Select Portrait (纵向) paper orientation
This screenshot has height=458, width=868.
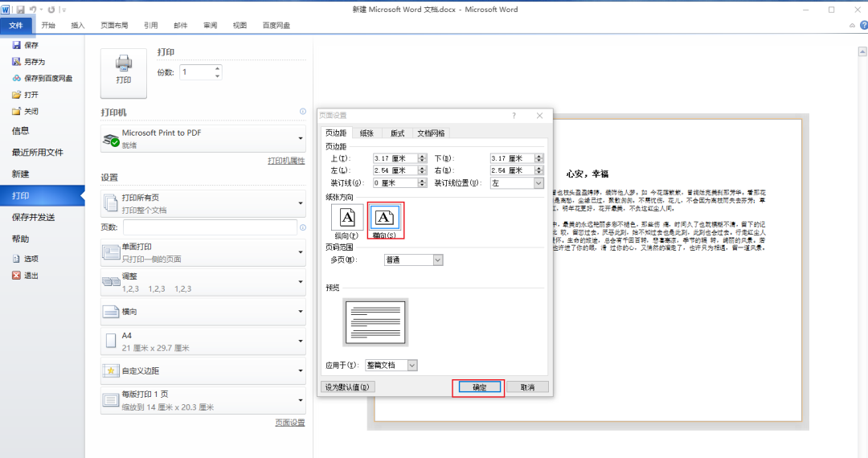coord(347,218)
